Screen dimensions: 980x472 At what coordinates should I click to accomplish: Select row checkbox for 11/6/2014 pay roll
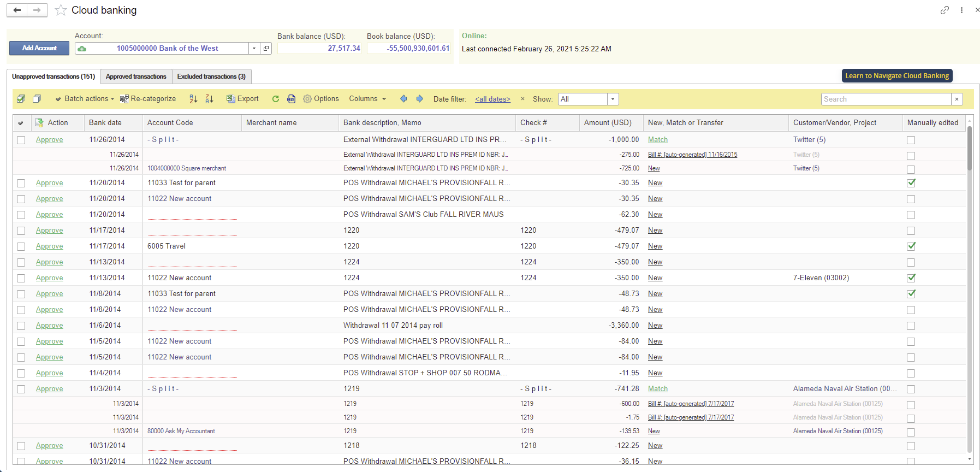(x=21, y=326)
